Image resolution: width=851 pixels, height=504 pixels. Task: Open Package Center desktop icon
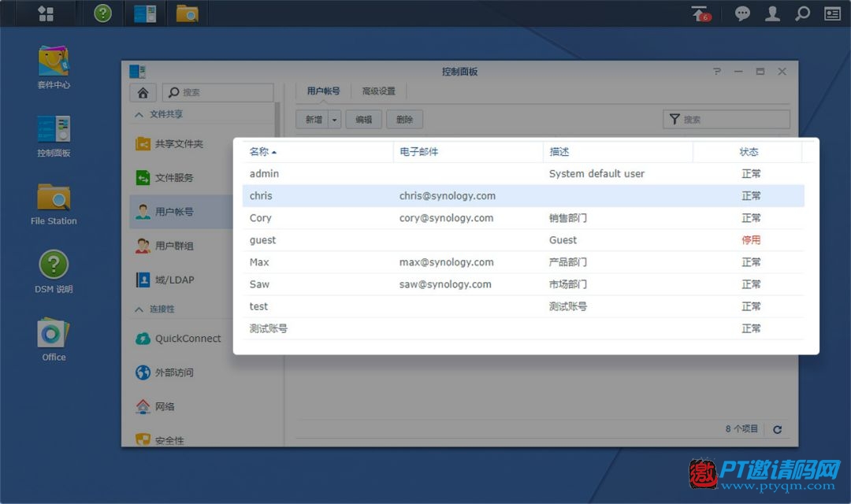(54, 67)
